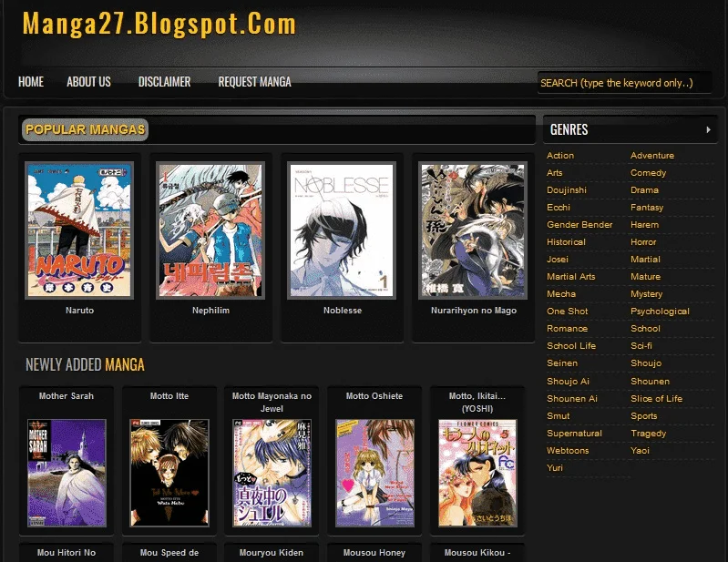Click the Mou Speed de title

[x=169, y=553]
